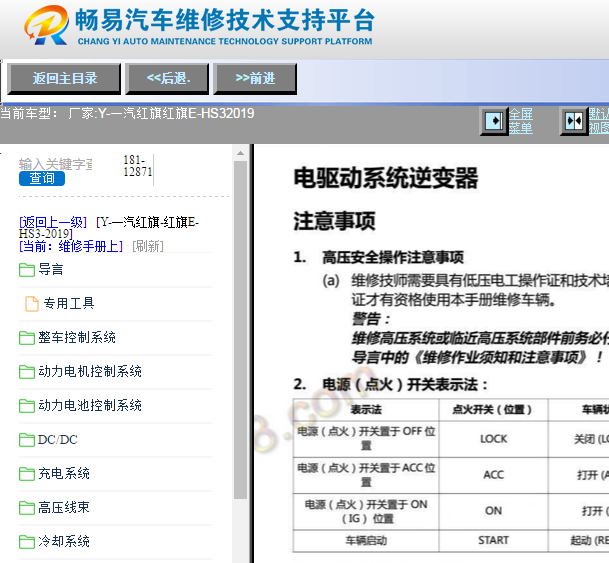Open the 动力电池控制系统 folder icon
609x563 pixels.
click(27, 406)
